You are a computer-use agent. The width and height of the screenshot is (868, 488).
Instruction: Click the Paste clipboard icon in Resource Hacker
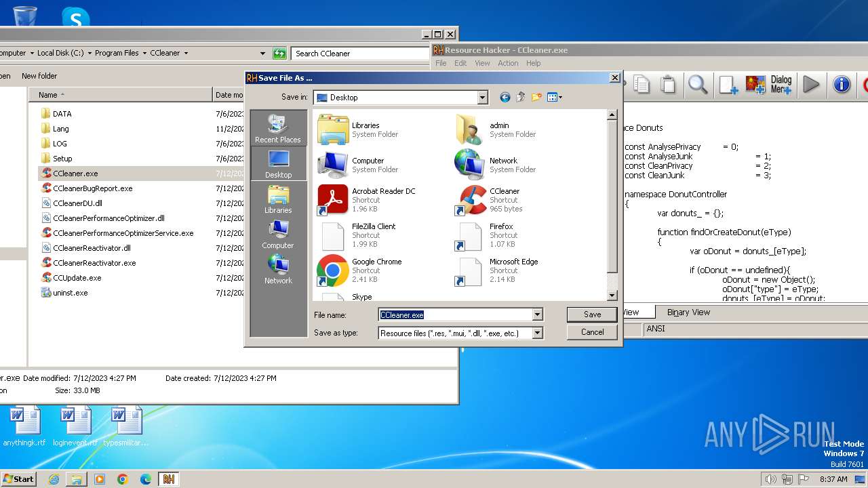point(668,84)
